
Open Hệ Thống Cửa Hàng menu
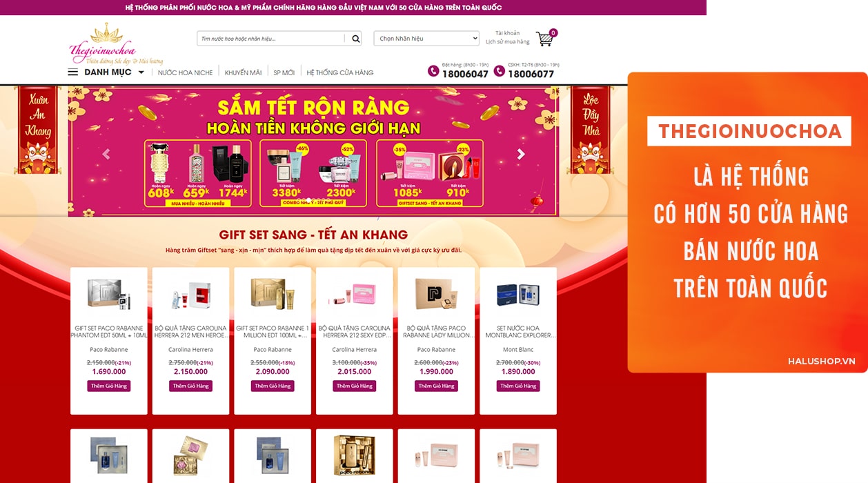(340, 72)
